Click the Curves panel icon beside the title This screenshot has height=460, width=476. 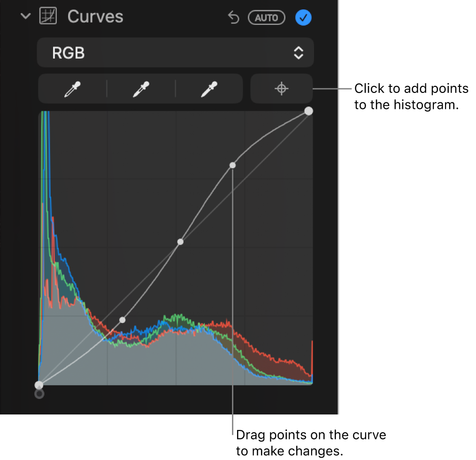[48, 16]
